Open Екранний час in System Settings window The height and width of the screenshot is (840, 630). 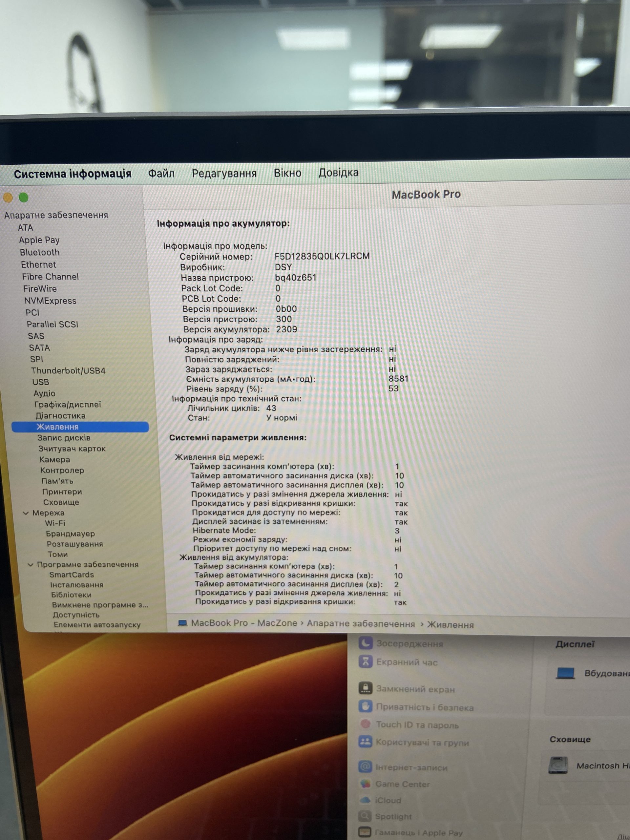point(398,661)
